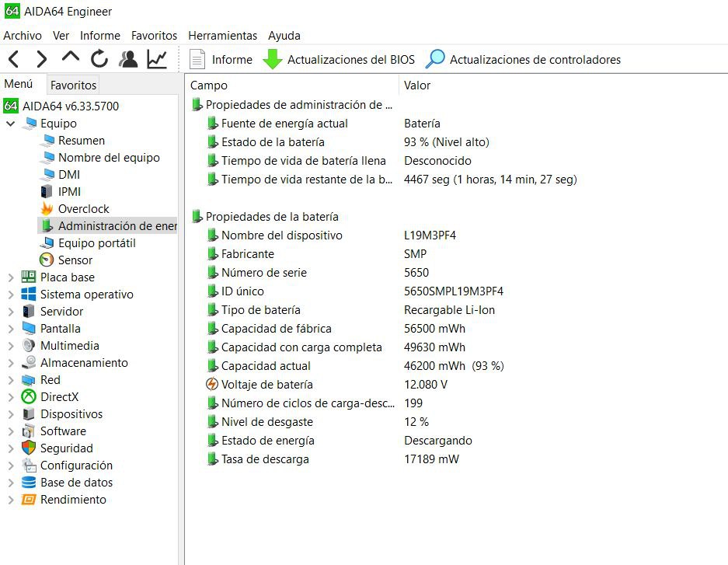Click magnifier driver updates icon
Viewport: 728px width, 565px height.
435,59
